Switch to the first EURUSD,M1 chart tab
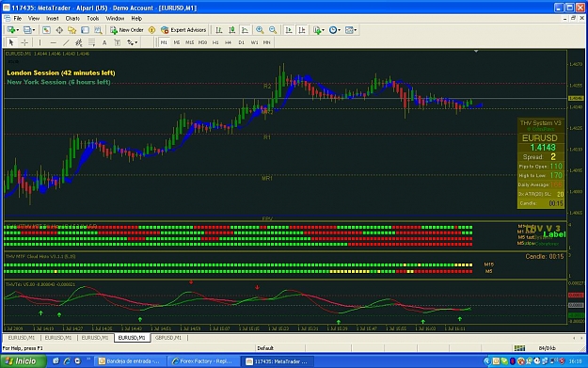The width and height of the screenshot is (588, 368). tap(22, 338)
